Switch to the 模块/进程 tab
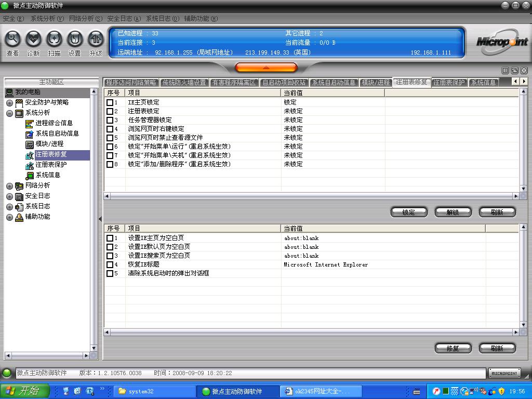The width and height of the screenshot is (532, 399). tap(375, 82)
